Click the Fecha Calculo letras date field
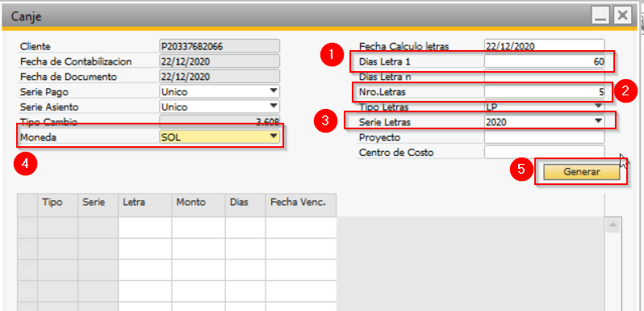 [544, 46]
